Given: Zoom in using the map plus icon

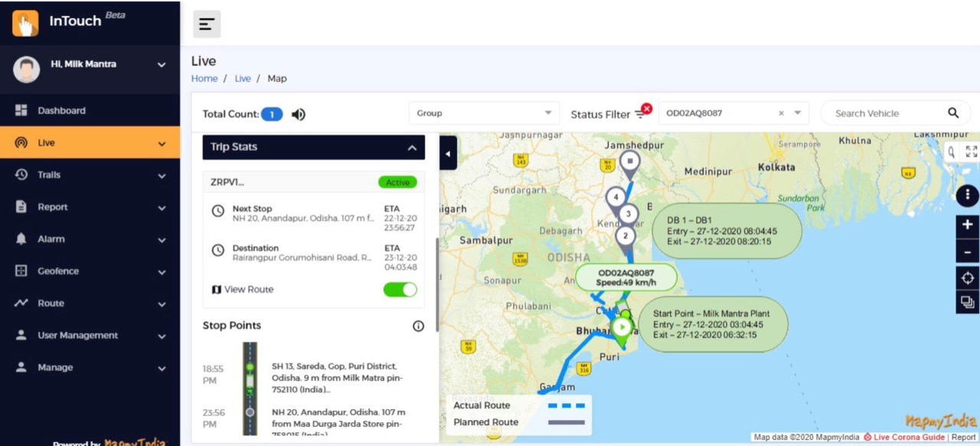Looking at the screenshot, I should click(x=967, y=225).
